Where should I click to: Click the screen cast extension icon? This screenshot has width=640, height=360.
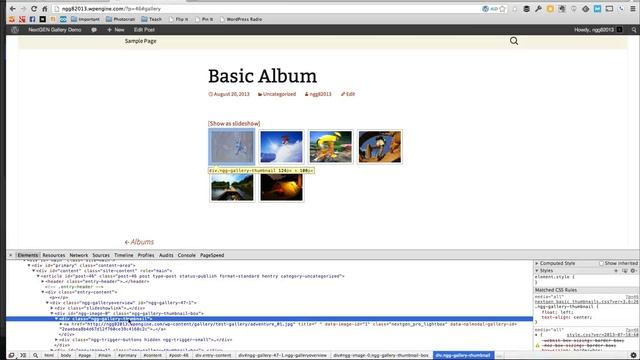tap(609, 9)
